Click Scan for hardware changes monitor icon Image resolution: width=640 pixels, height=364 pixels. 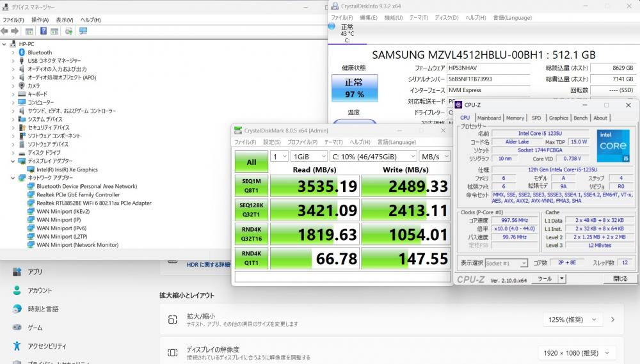83,31
